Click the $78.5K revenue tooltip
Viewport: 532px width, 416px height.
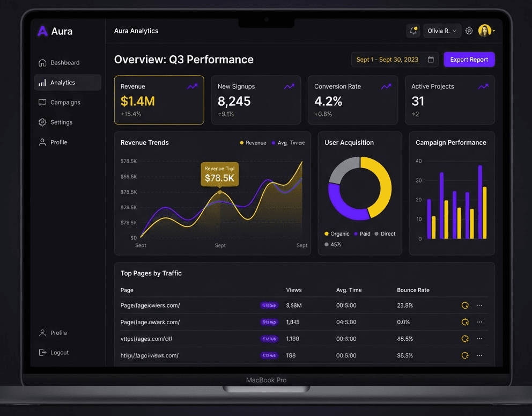point(219,174)
